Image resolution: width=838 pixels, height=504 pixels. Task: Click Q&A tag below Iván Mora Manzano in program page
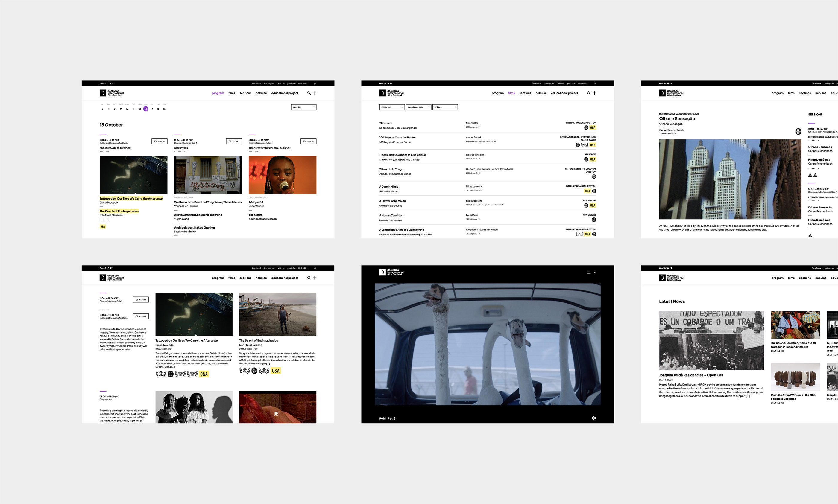coord(103,226)
